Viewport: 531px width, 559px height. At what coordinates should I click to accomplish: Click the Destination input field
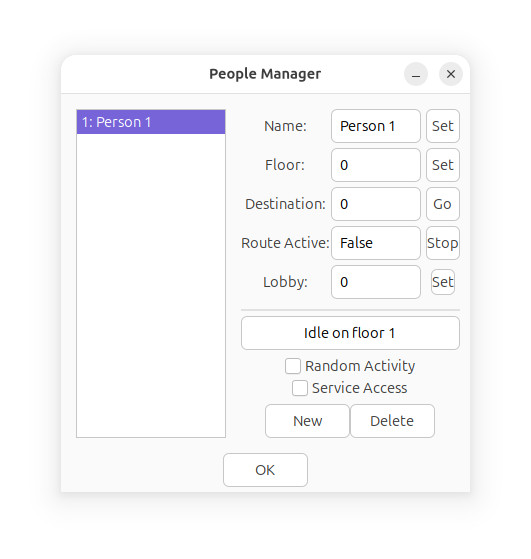coord(376,204)
